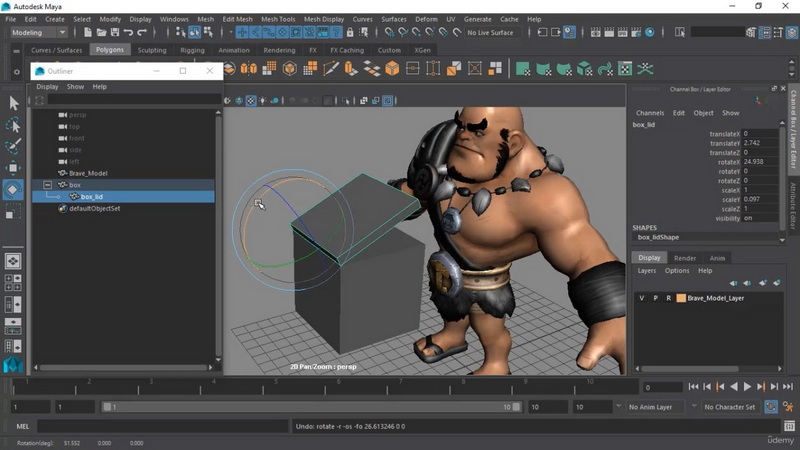This screenshot has width=800, height=450.
Task: Click the rotateX value field
Action: [760, 161]
